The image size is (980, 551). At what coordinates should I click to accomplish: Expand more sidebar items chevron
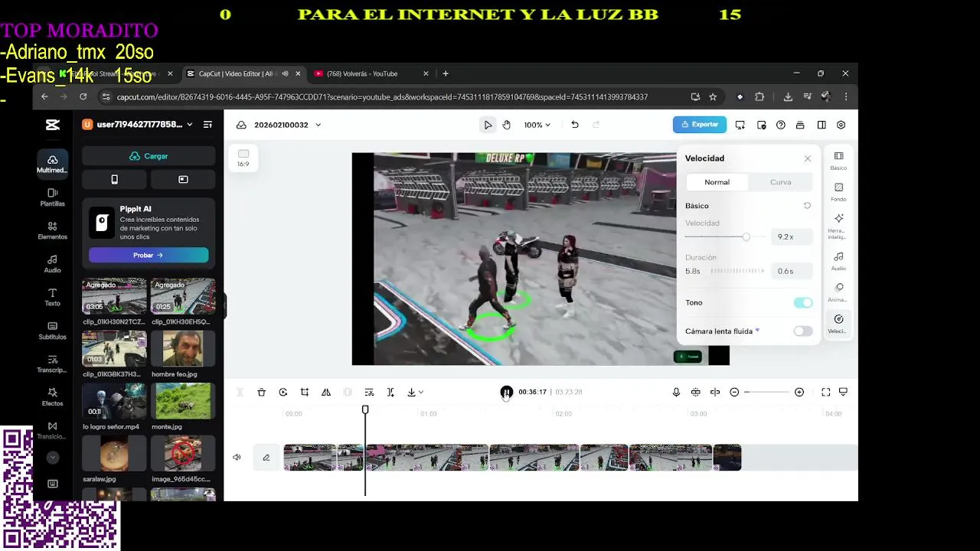click(53, 458)
